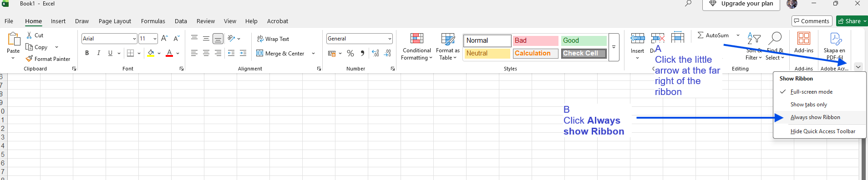Screen dimensions: 868x180
Task: Click the Share button
Action: 852,21
